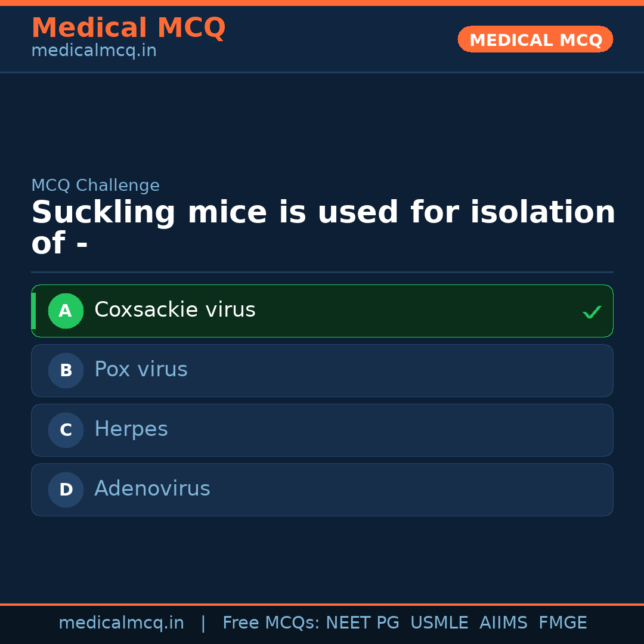The height and width of the screenshot is (644, 644).
Task: Click USMLE in the footer
Action: coord(439,623)
